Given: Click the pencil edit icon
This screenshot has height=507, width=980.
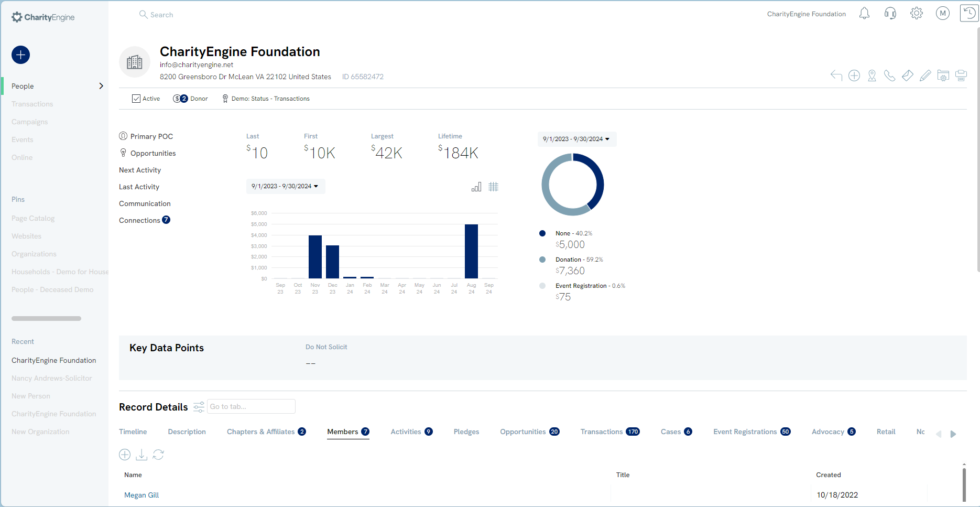Looking at the screenshot, I should pos(925,75).
